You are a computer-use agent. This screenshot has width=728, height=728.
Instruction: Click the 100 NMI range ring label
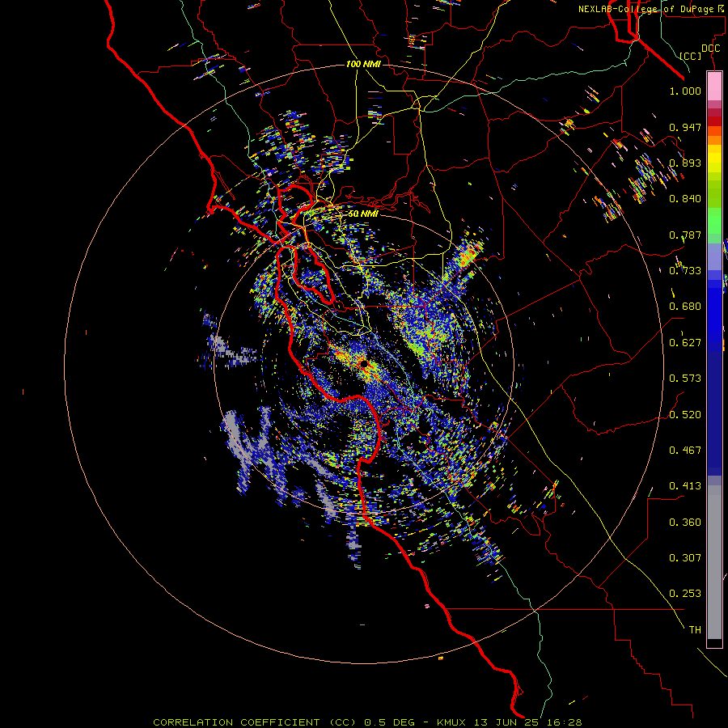[363, 64]
